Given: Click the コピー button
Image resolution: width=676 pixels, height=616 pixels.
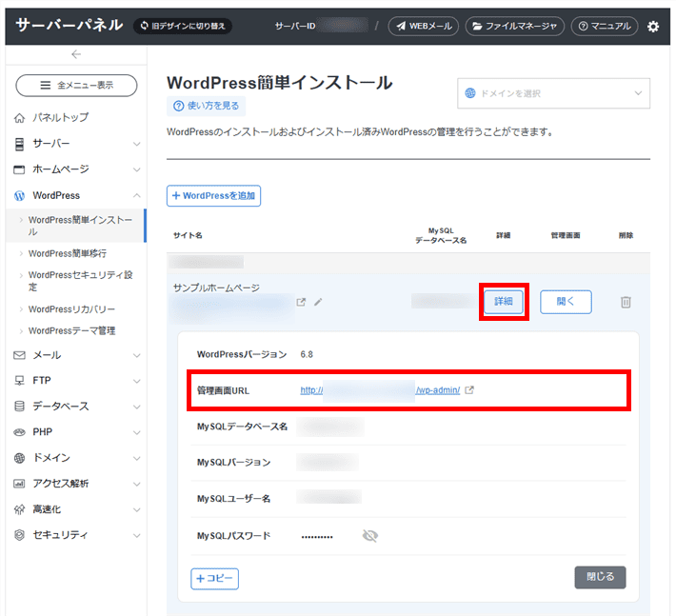Looking at the screenshot, I should [214, 579].
